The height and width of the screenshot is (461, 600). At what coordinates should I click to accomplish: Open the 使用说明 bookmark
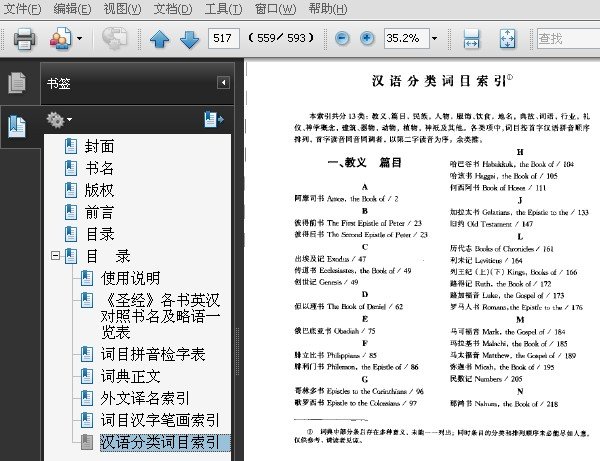pyautogui.click(x=130, y=278)
